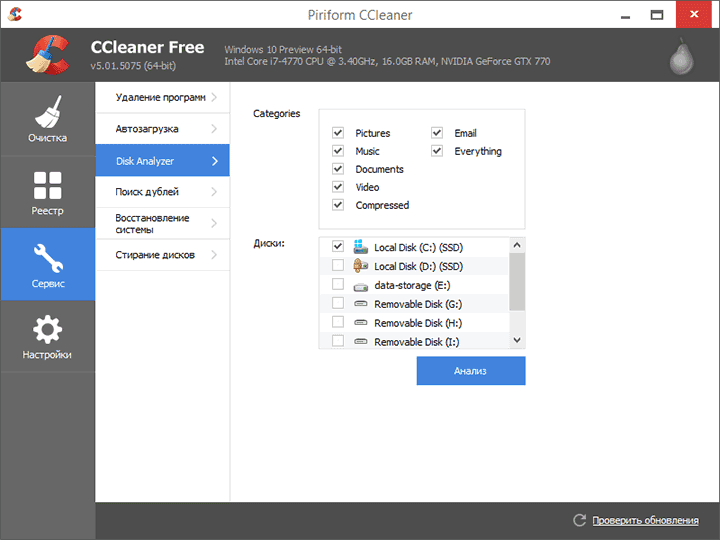This screenshot has height=540, width=720.
Task: Open Удаление программ menu item
Action: click(x=163, y=97)
